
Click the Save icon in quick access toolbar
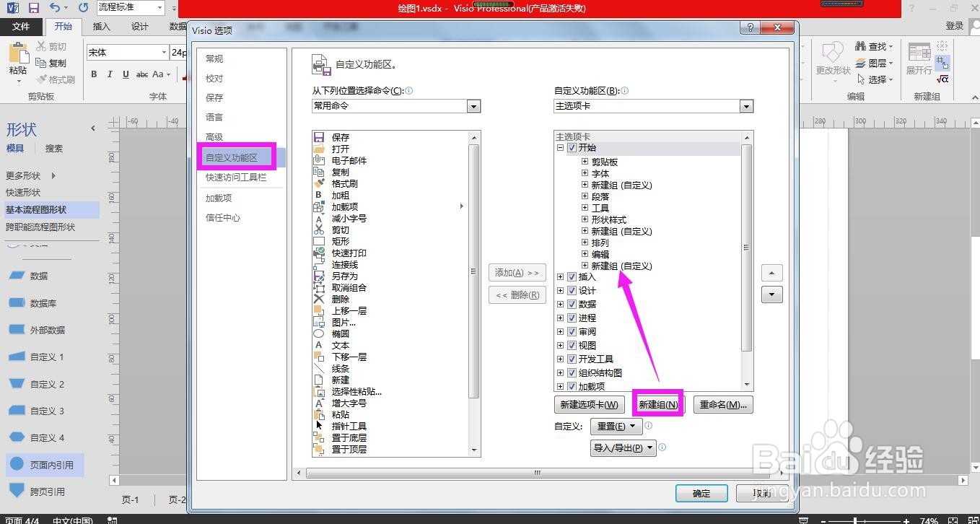pyautogui.click(x=33, y=8)
